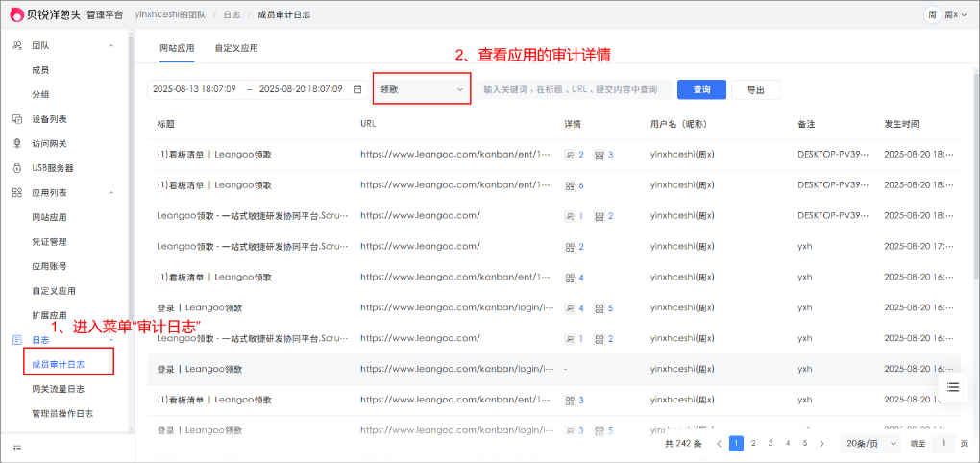This screenshot has height=463, width=980.
Task: Go to page 5
Action: tap(805, 443)
